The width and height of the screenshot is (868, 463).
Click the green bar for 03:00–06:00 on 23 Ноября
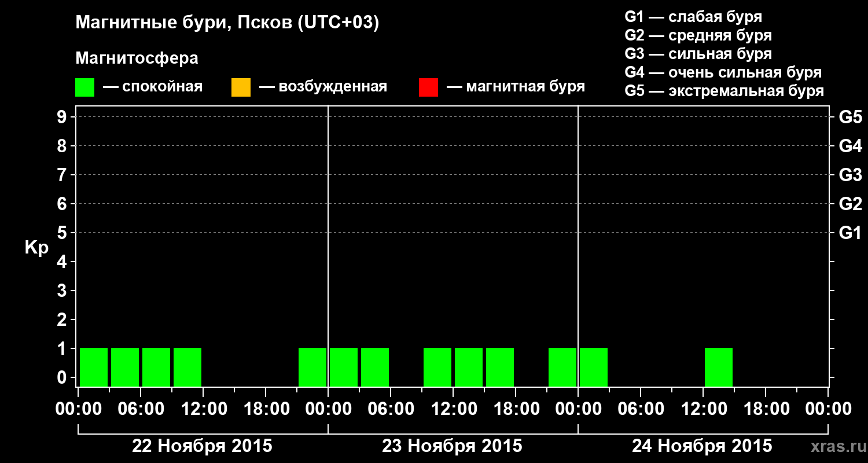[375, 367]
